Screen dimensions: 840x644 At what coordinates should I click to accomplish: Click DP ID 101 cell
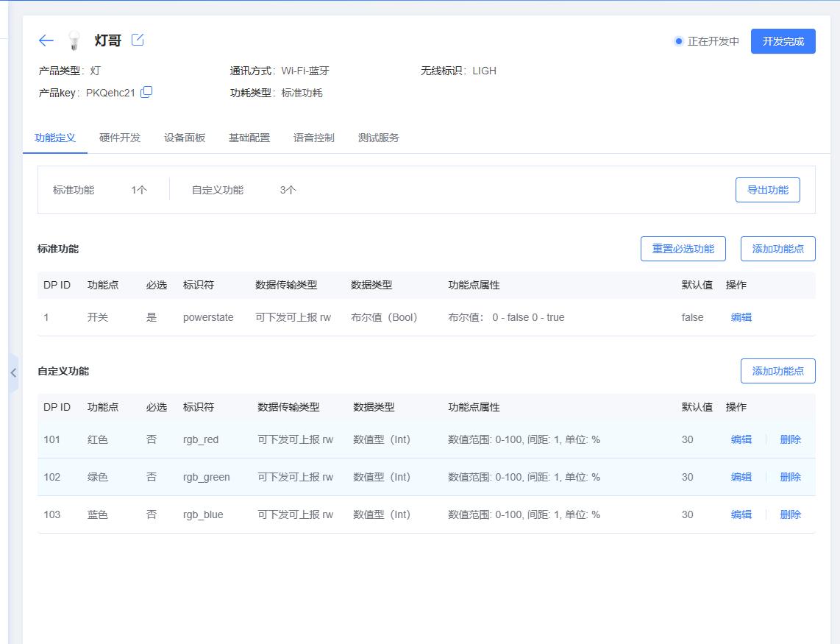[52, 439]
